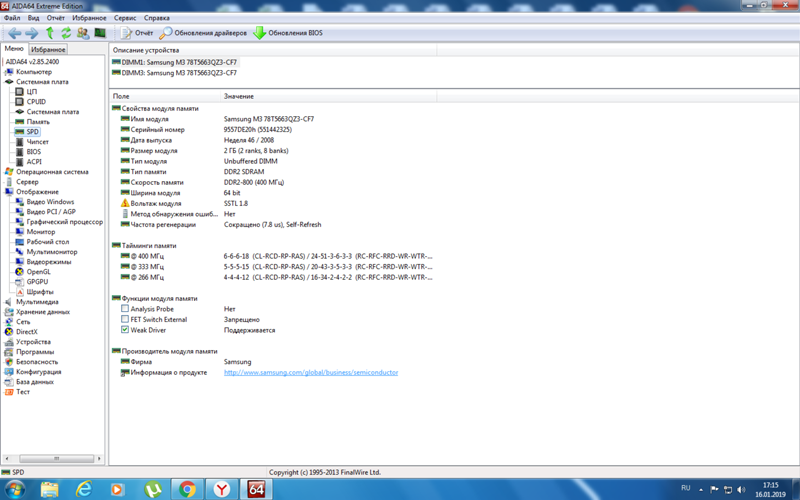The width and height of the screenshot is (800, 500).
Task: Select ЦП in the tree
Action: [x=32, y=92]
